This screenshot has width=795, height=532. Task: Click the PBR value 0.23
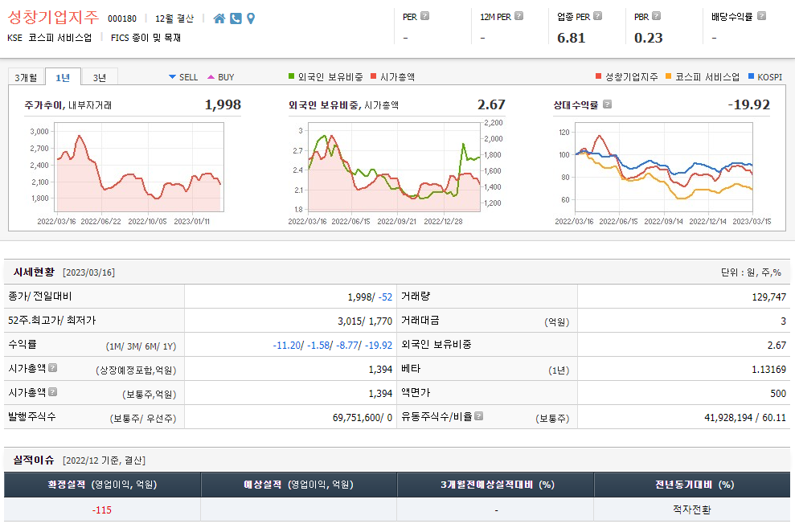[648, 38]
